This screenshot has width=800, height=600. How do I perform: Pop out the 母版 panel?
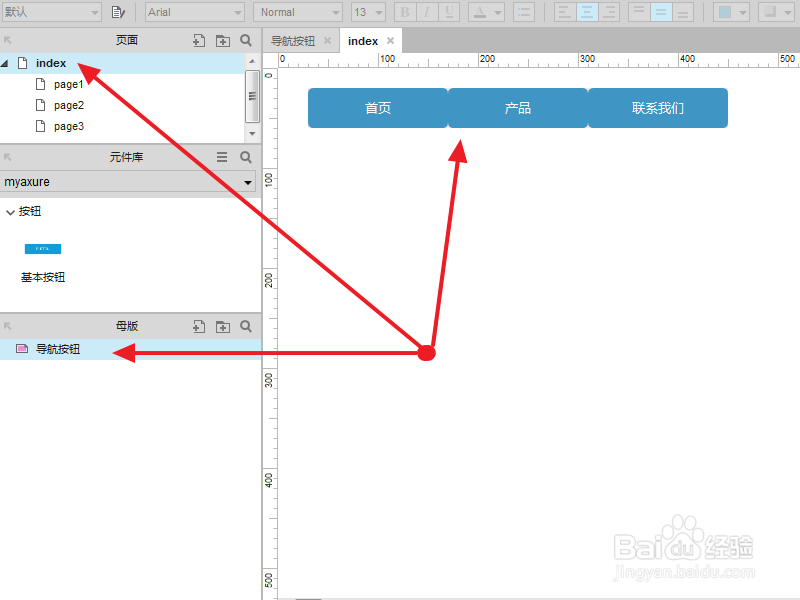[8, 326]
